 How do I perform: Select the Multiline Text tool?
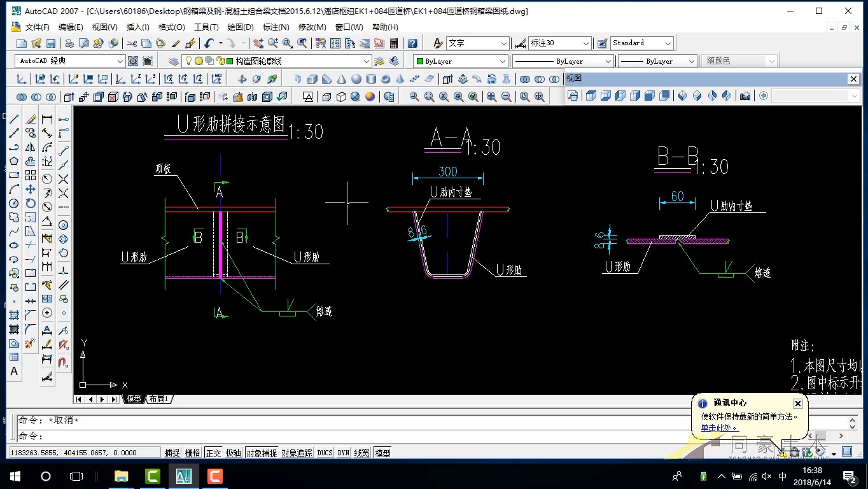point(14,371)
